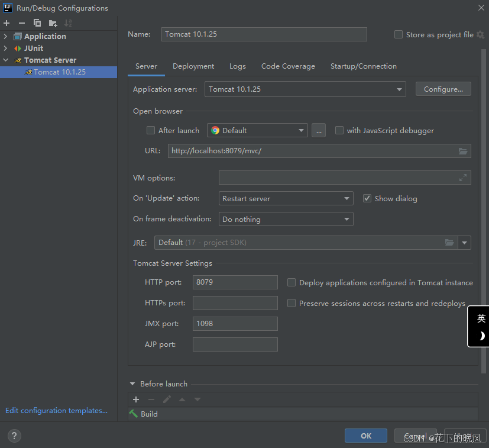Select Tomcat 10.1.25 configuration in tree

(59, 72)
